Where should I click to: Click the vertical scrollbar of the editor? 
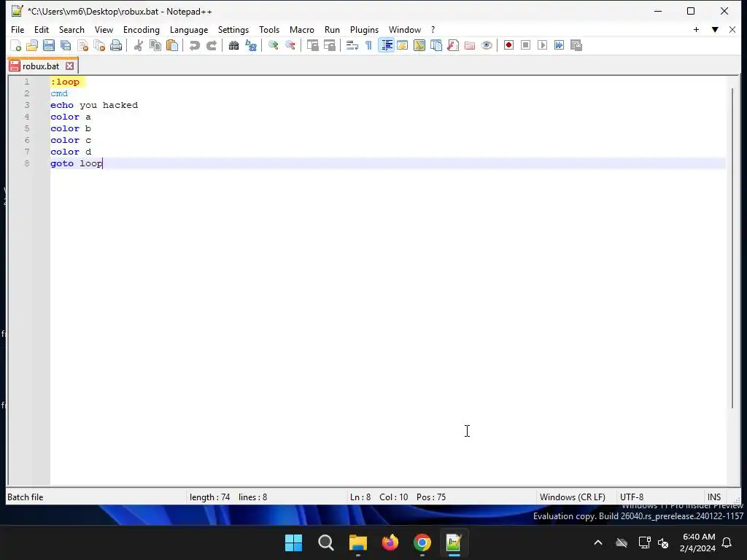tap(732, 248)
